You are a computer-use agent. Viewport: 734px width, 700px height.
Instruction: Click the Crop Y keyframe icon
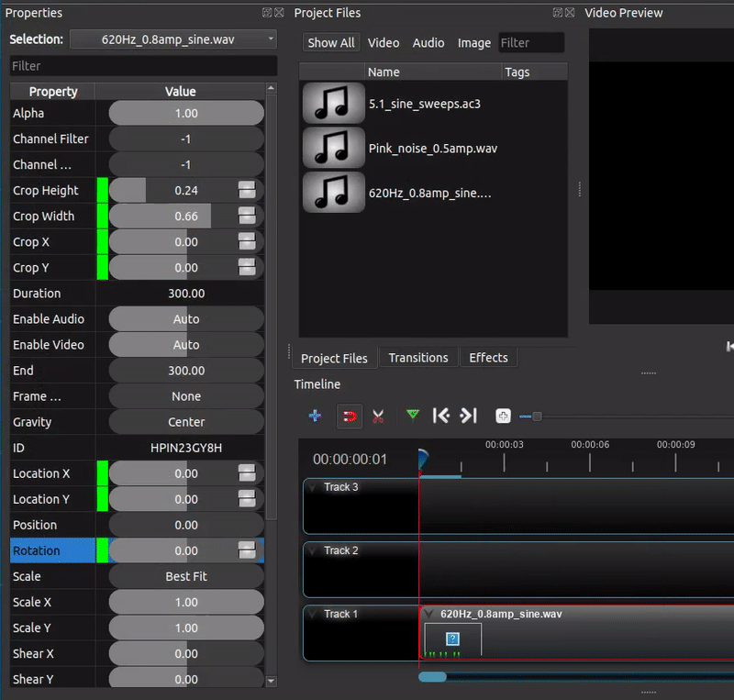(x=247, y=267)
